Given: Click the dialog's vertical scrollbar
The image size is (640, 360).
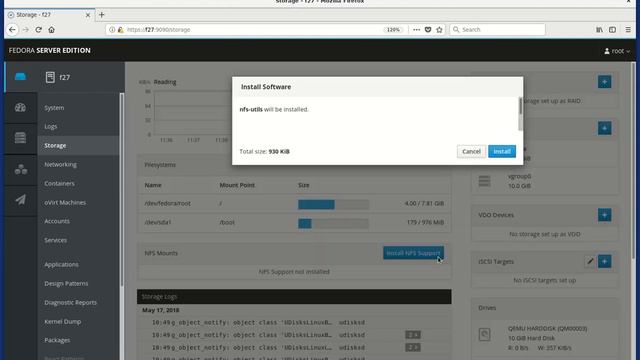Looking at the screenshot, I should [x=520, y=114].
